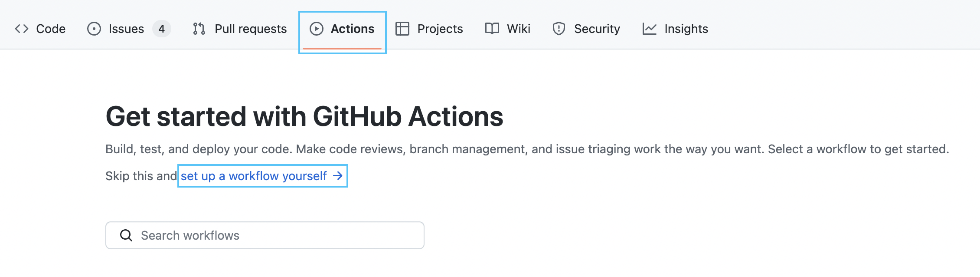980x277 pixels.
Task: Switch to the Issues tab
Action: 129,29
